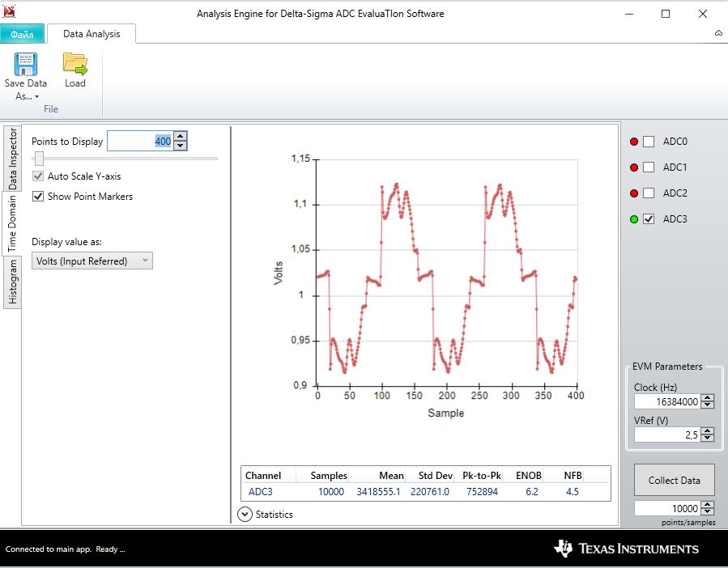Click the ADC3 green status indicator
The width and height of the screenshot is (728, 568).
(x=634, y=219)
